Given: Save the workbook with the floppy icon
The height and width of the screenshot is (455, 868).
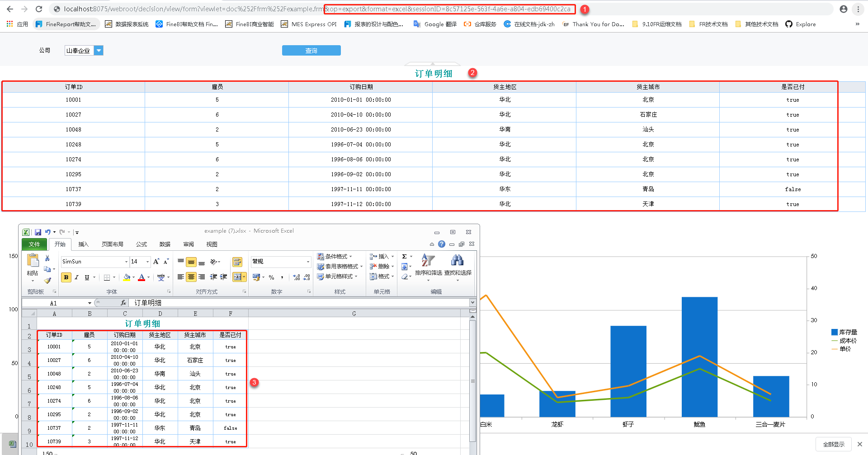Looking at the screenshot, I should click(x=38, y=232).
